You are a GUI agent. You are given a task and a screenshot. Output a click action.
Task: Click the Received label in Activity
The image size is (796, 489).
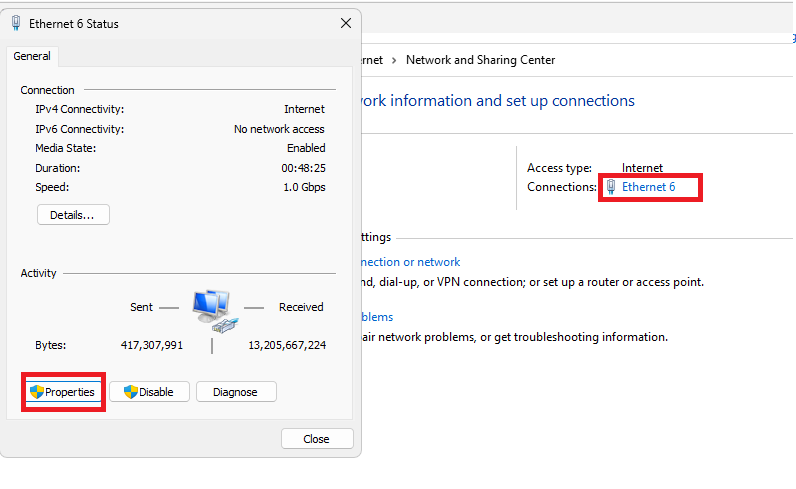[301, 307]
